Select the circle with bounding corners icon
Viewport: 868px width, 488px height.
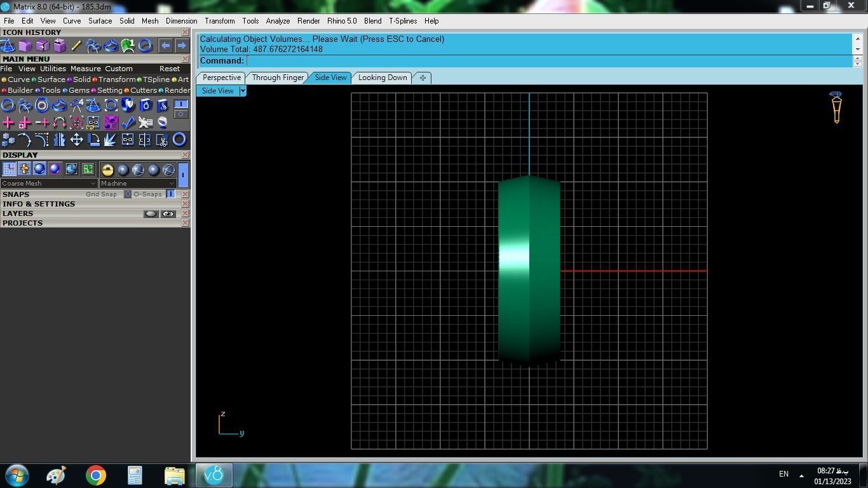tap(111, 105)
